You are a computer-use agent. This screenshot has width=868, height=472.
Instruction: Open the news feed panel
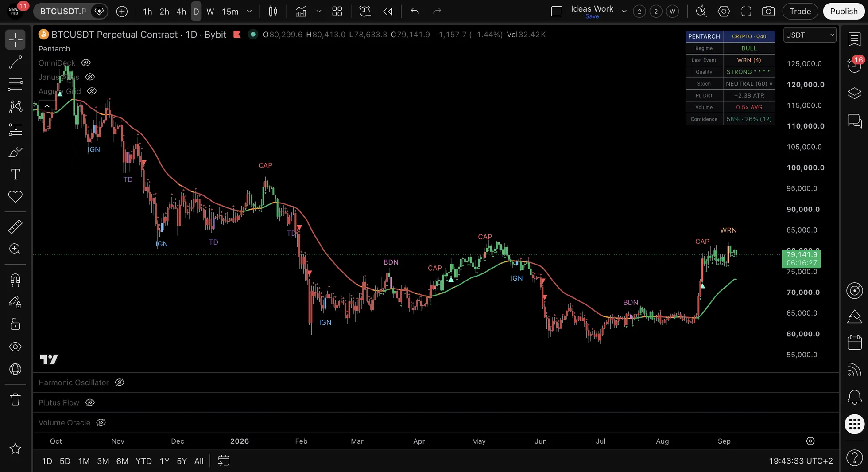coord(854,369)
